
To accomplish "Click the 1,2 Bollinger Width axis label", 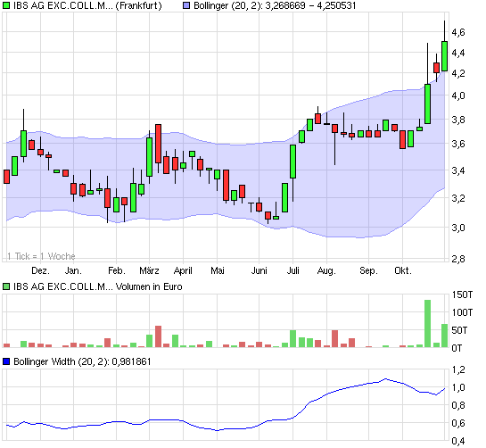I will [x=458, y=369].
